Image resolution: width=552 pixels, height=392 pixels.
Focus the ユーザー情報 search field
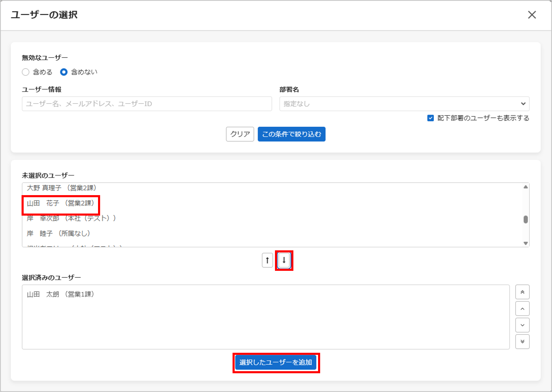(x=147, y=104)
